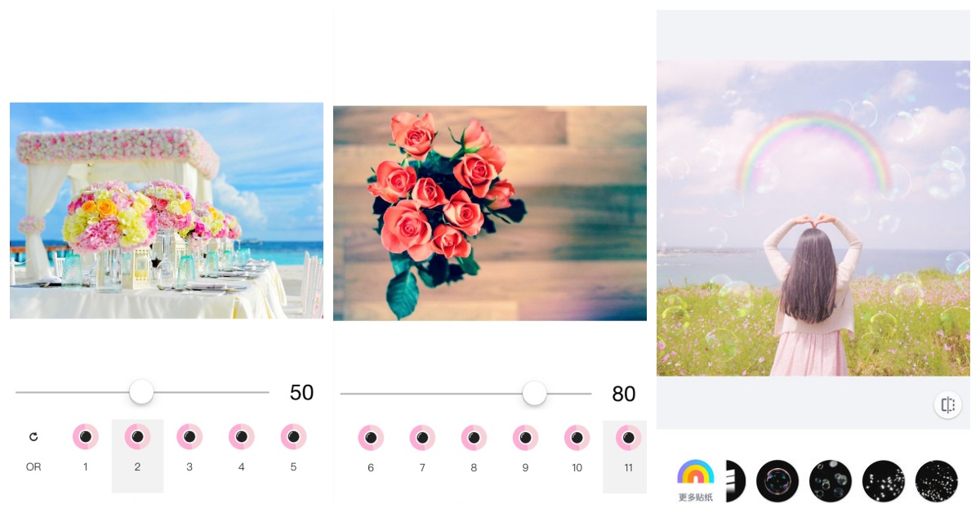Screen dimensions: 980x513
Task: Choose filter preset 3
Action: click(189, 447)
